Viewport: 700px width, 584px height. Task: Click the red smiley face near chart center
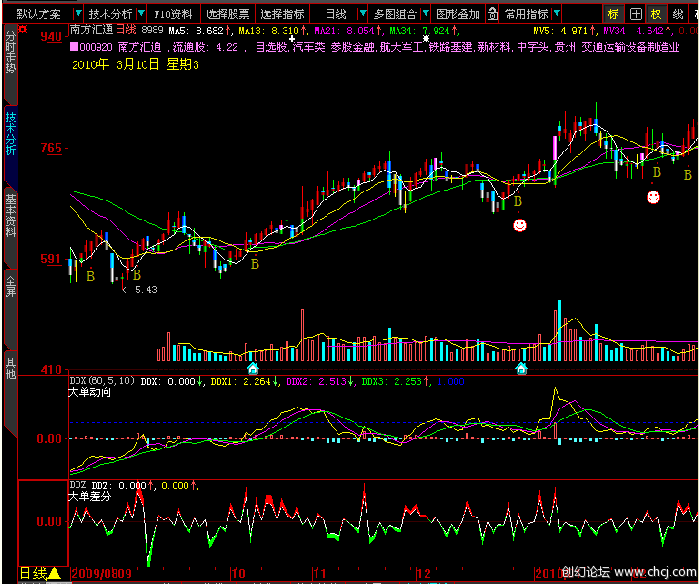[x=519, y=225]
